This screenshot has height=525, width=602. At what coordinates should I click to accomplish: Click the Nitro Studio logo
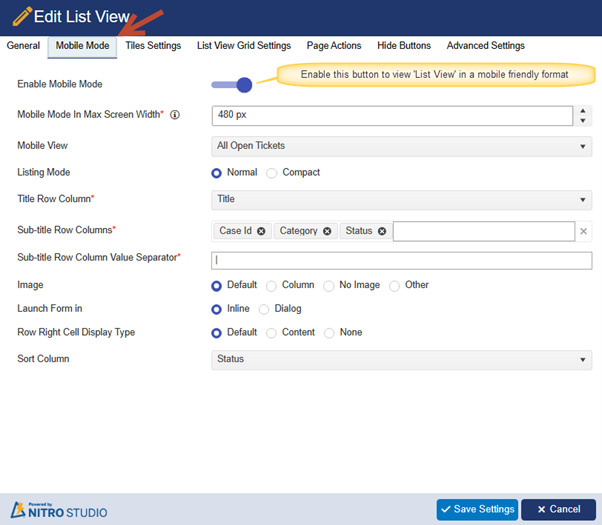(x=58, y=508)
